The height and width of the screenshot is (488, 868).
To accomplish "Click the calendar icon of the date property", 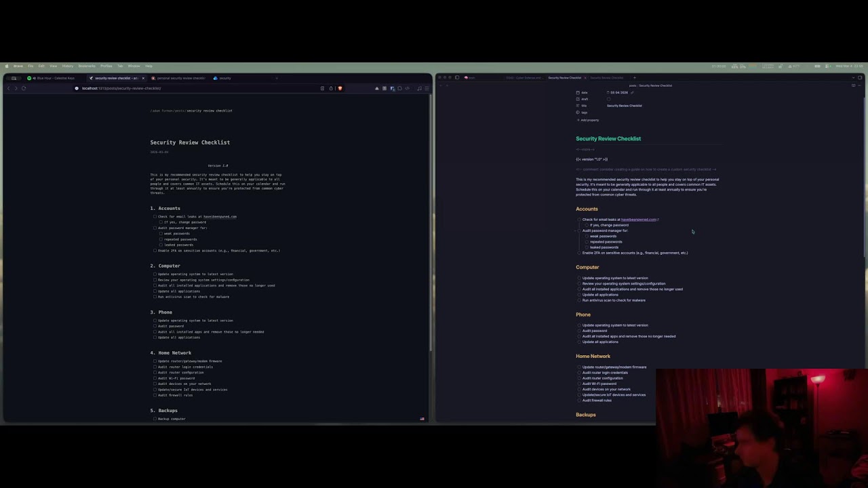I will point(578,92).
